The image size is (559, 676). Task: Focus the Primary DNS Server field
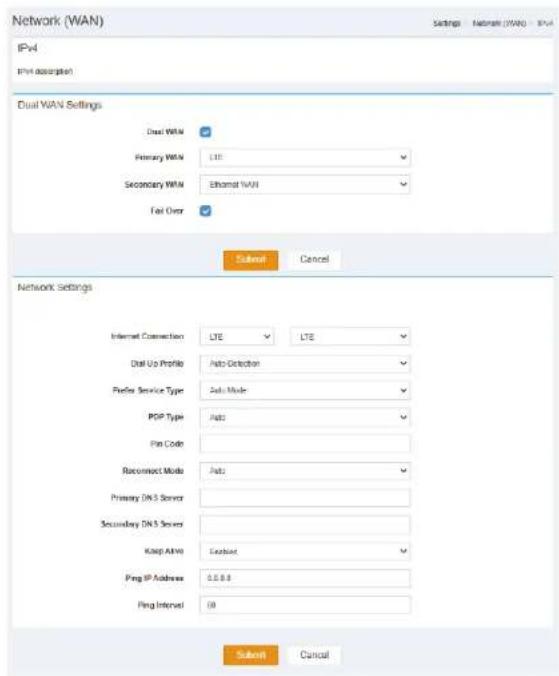305,498
